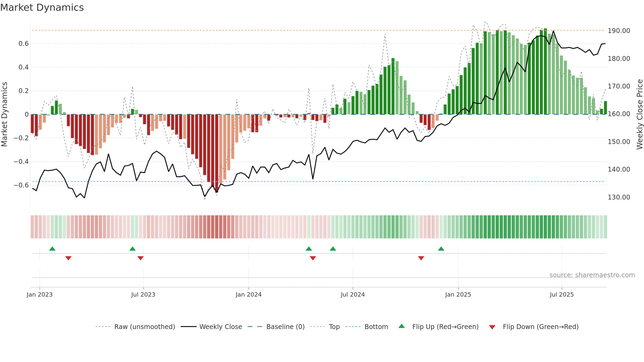Screen dimensions: 644x362
Task: Click the 170.00 price axis label
Action: tap(619, 86)
